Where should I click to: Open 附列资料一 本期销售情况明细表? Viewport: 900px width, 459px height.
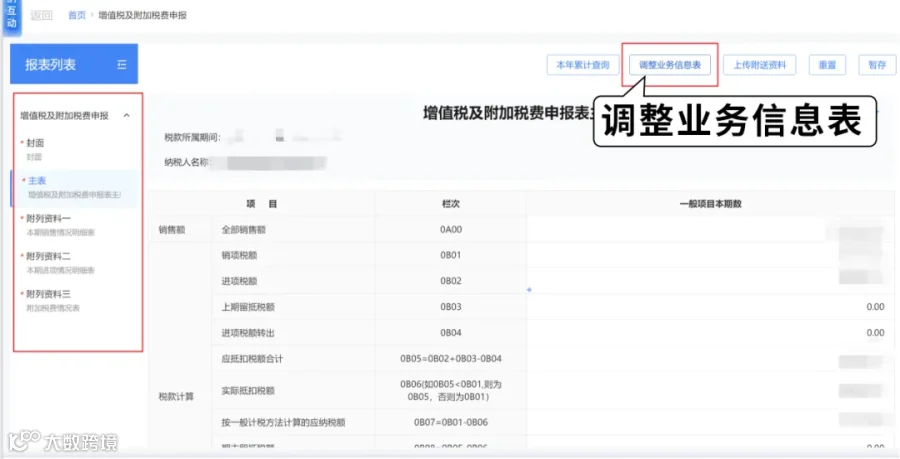75,225
